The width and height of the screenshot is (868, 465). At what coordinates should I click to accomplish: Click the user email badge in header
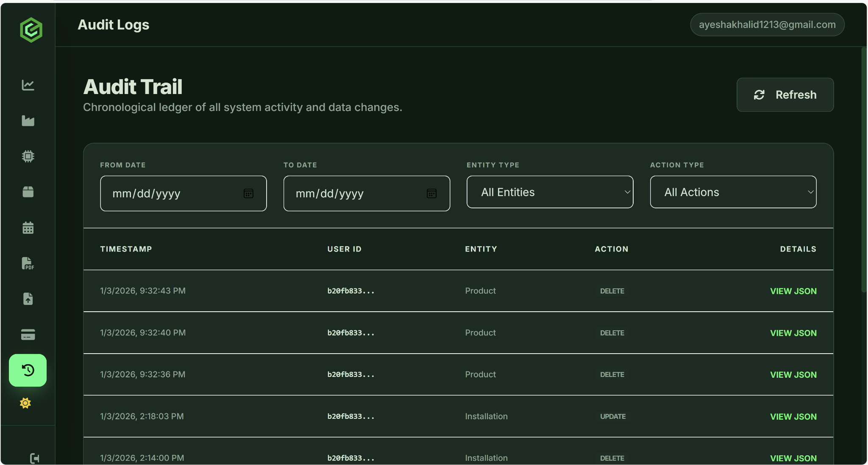point(767,25)
